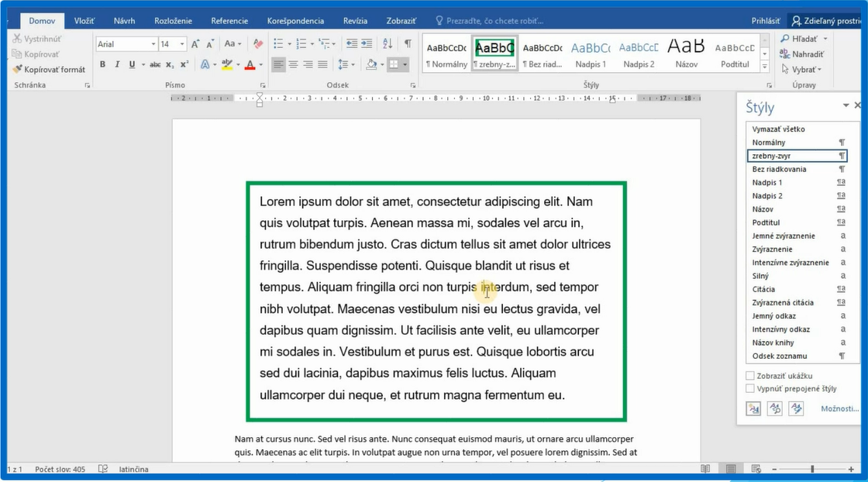This screenshot has width=868, height=482.
Task: Show paragraph marks with the pilcrow icon
Action: point(408,44)
